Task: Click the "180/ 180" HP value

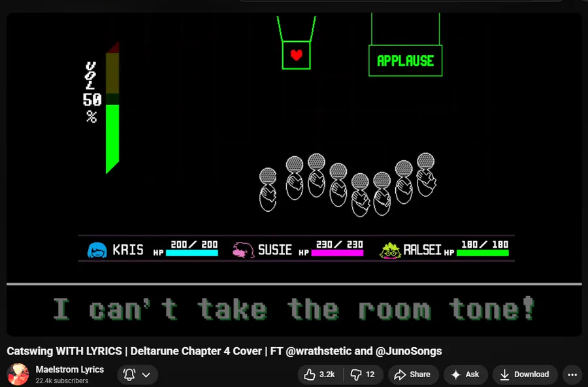Action: [485, 244]
